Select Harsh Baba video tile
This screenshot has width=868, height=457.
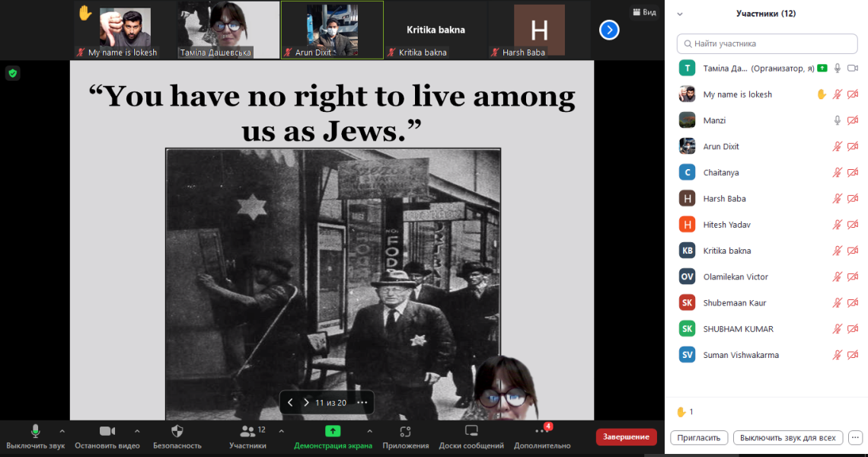[x=539, y=30]
